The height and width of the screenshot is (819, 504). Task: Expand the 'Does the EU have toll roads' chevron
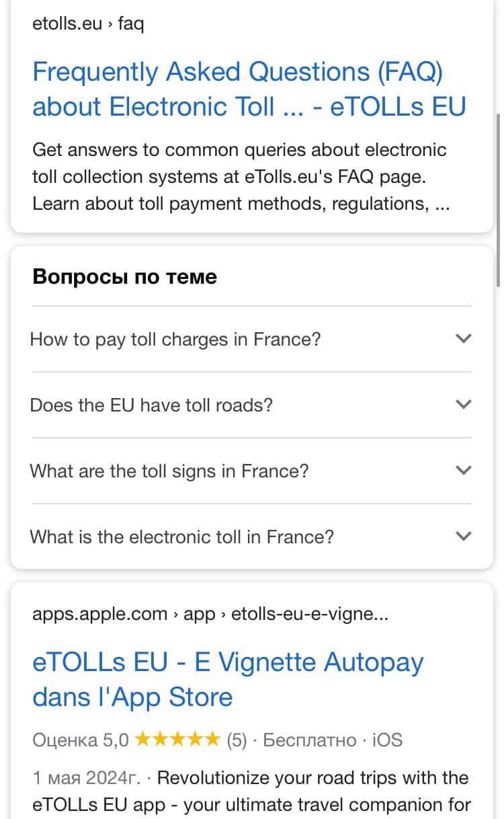click(464, 404)
